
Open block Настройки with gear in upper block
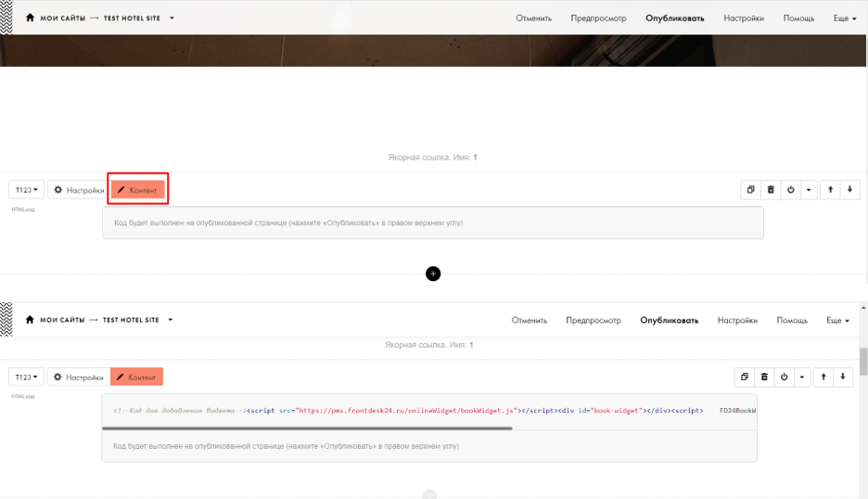click(x=79, y=190)
